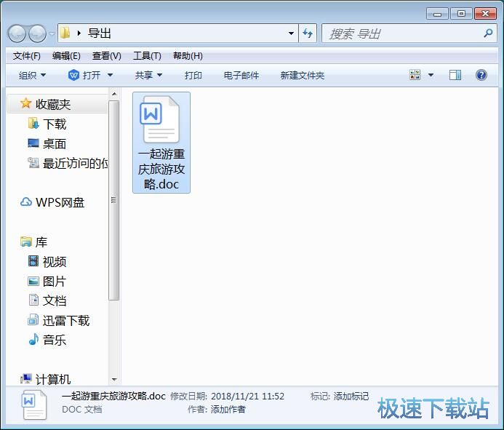The image size is (504, 430).
Task: Toggle the preview pane icon
Action: 455,75
